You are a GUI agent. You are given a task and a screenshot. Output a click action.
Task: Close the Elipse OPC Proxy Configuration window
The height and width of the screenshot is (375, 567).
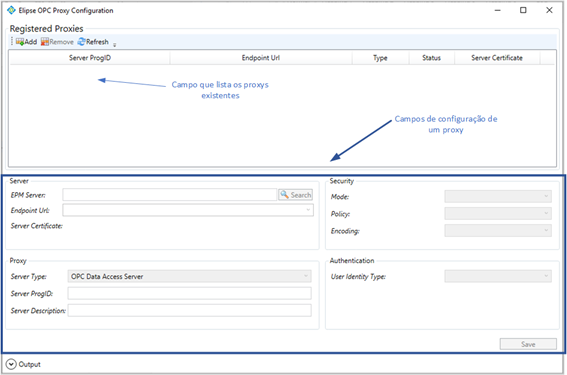click(549, 10)
